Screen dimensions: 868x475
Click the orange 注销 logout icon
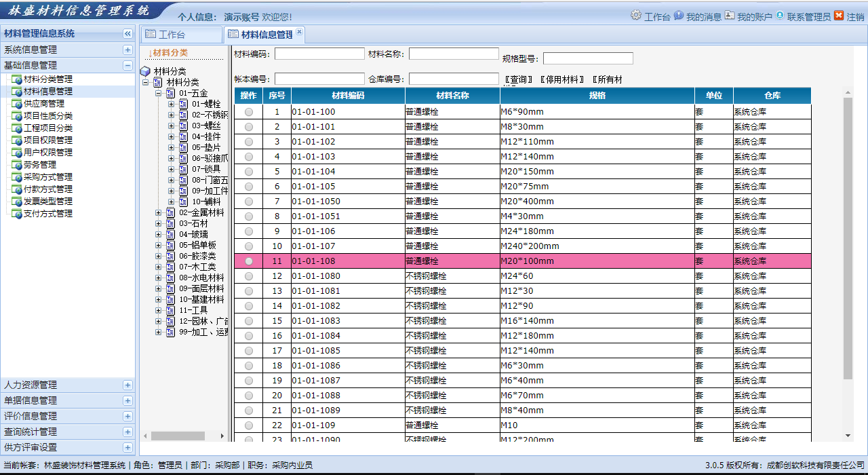(839, 16)
